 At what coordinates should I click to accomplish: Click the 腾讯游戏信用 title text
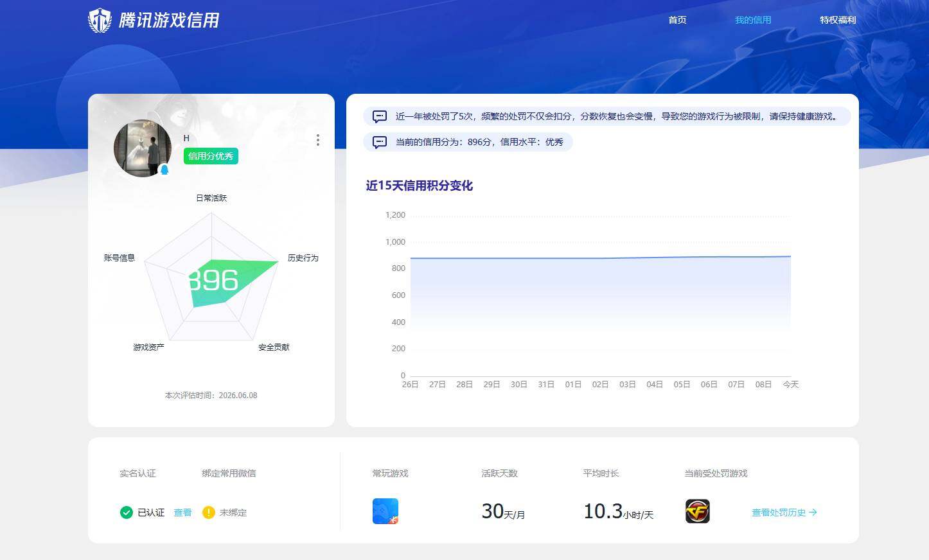tap(169, 21)
